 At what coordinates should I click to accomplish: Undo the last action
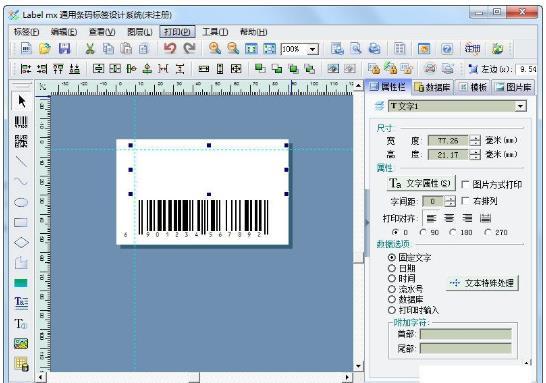[x=170, y=48]
